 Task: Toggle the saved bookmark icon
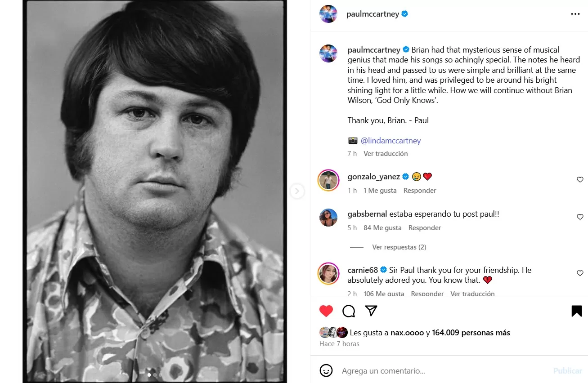tap(576, 311)
